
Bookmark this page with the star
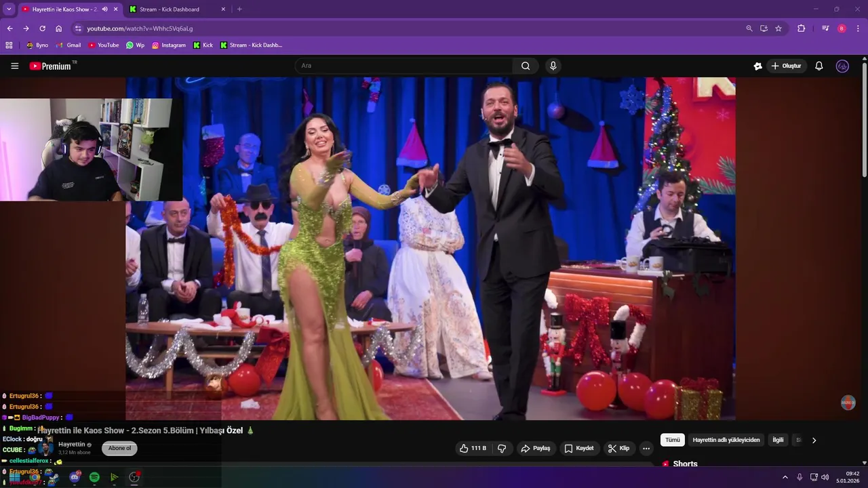coord(778,28)
